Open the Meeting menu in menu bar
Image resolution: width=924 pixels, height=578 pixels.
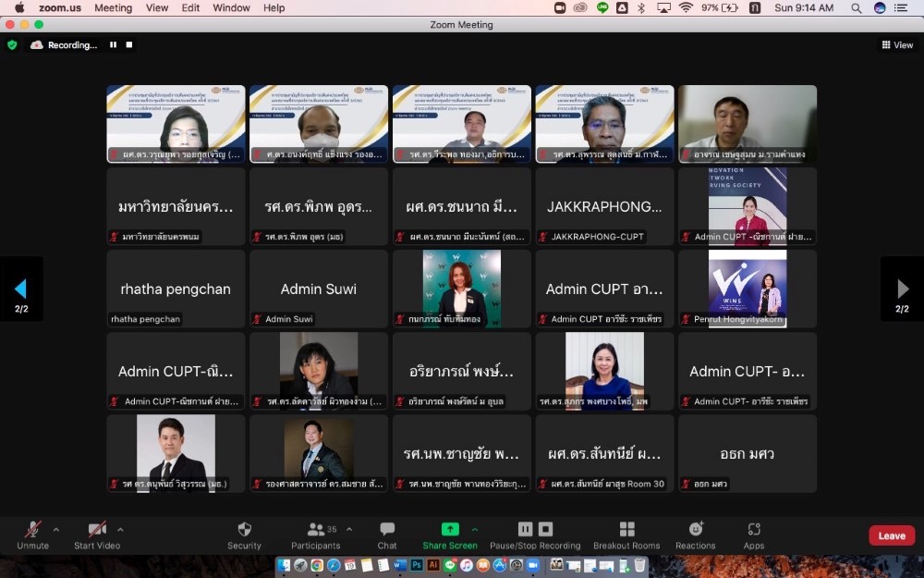pyautogui.click(x=113, y=7)
